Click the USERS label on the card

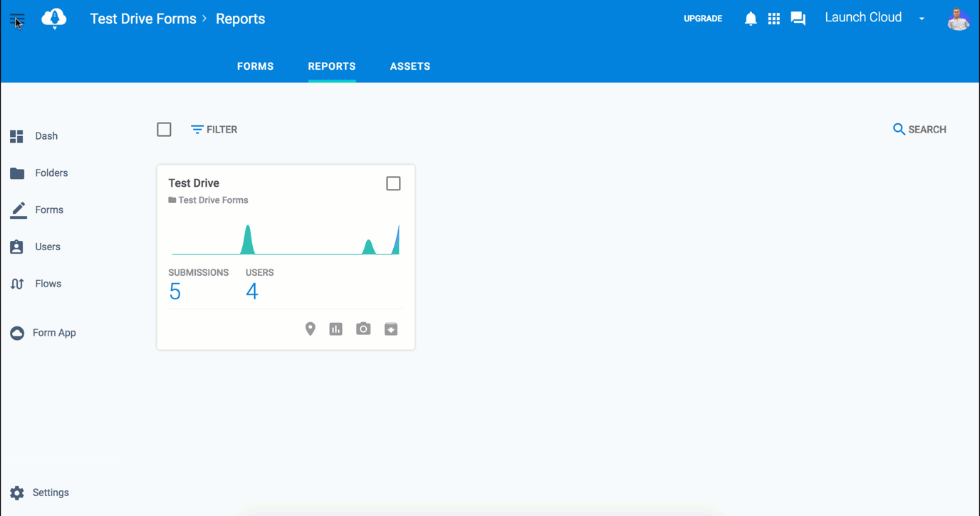point(260,272)
